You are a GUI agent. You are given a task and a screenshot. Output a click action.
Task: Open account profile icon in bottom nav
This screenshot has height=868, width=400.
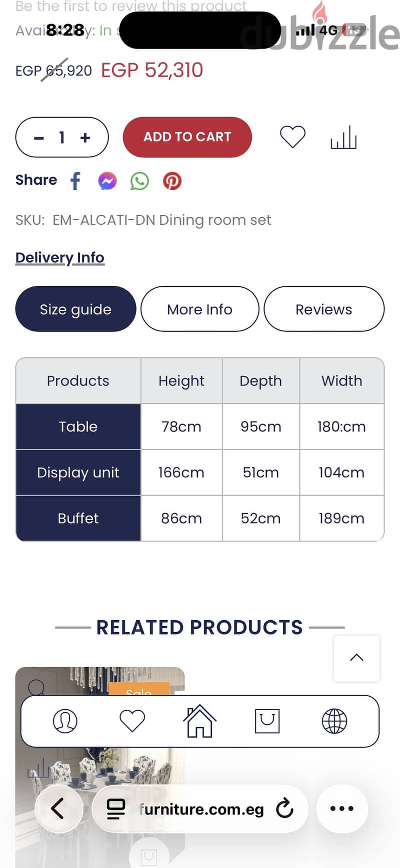point(65,721)
